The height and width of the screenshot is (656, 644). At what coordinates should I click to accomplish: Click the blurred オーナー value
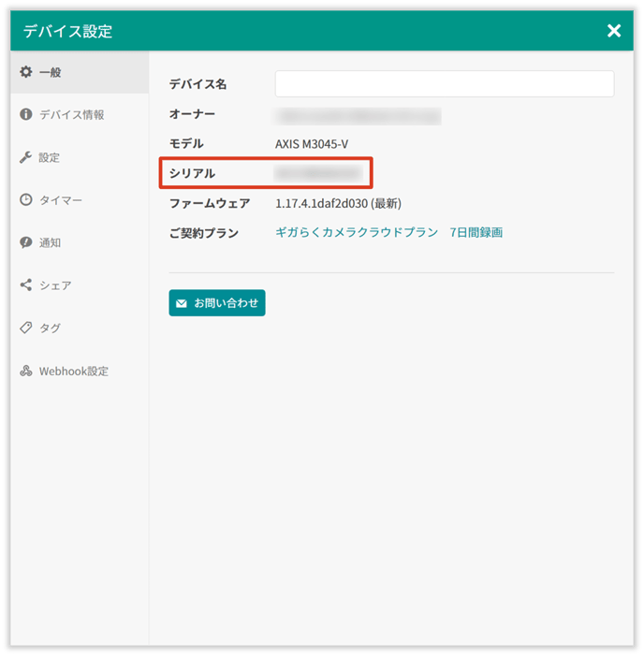point(357,115)
